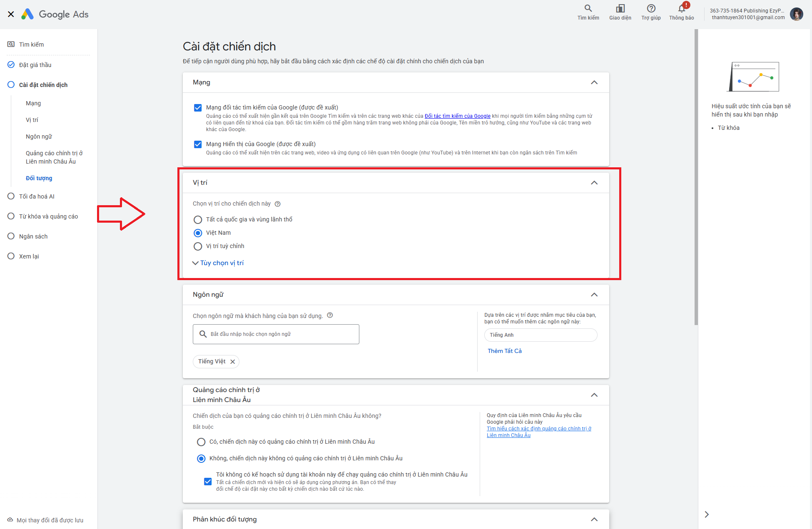Click the saved changes cloud icon

10,520
